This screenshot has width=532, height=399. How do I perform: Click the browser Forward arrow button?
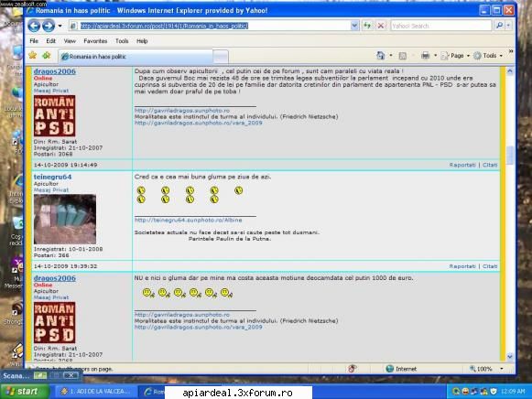49,26
